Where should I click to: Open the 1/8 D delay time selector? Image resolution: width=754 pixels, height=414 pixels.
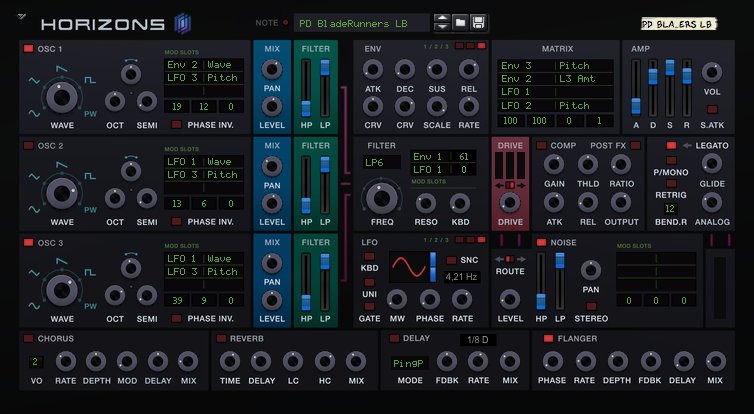pyautogui.click(x=478, y=339)
